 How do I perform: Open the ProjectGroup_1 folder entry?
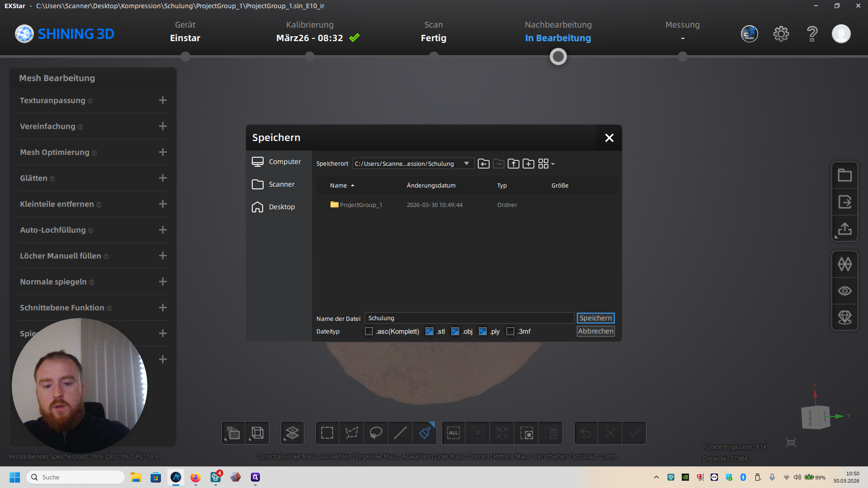360,205
